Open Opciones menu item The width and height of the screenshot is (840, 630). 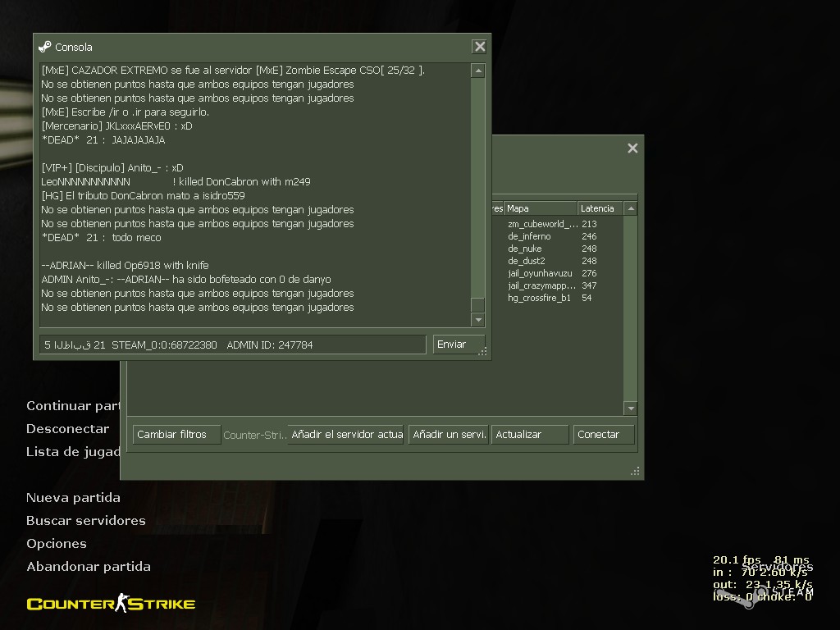click(57, 544)
